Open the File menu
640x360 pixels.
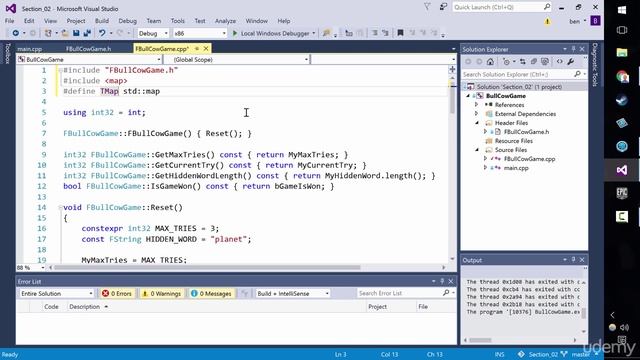[x=10, y=21]
